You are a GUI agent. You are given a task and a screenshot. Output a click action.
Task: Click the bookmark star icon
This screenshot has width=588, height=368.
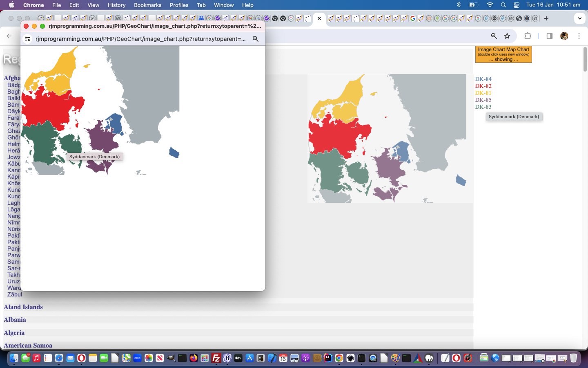(507, 36)
